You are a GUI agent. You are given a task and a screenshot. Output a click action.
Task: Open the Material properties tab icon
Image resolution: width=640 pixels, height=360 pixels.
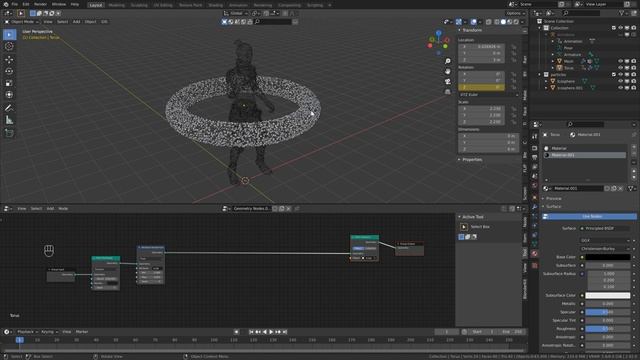[x=535, y=253]
